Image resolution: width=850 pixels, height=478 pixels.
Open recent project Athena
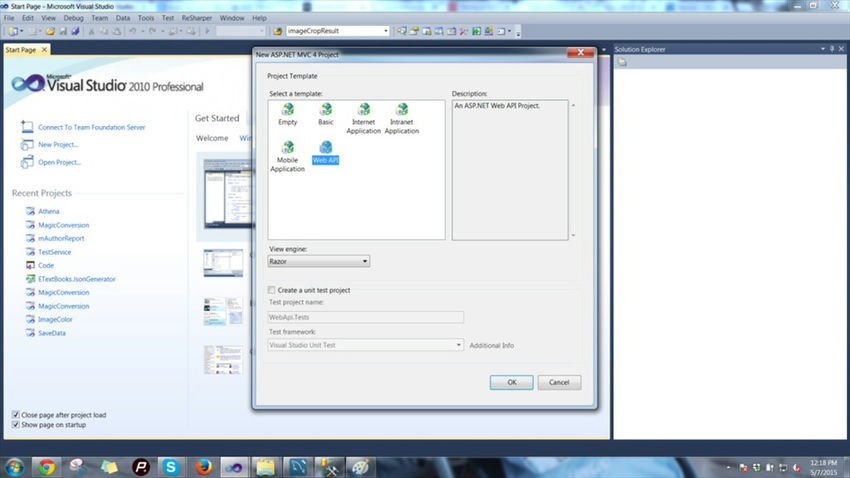coord(49,211)
